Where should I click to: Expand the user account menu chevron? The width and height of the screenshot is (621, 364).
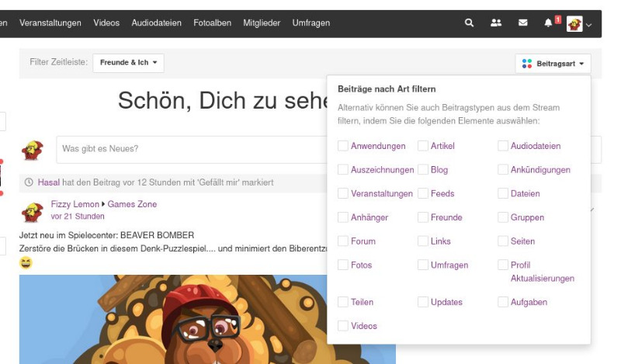pos(589,25)
